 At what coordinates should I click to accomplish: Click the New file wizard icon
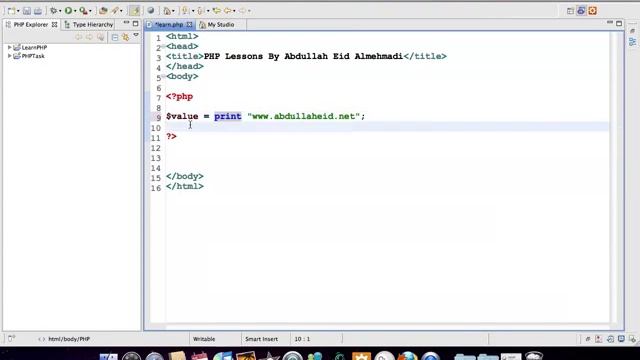pos(11,11)
